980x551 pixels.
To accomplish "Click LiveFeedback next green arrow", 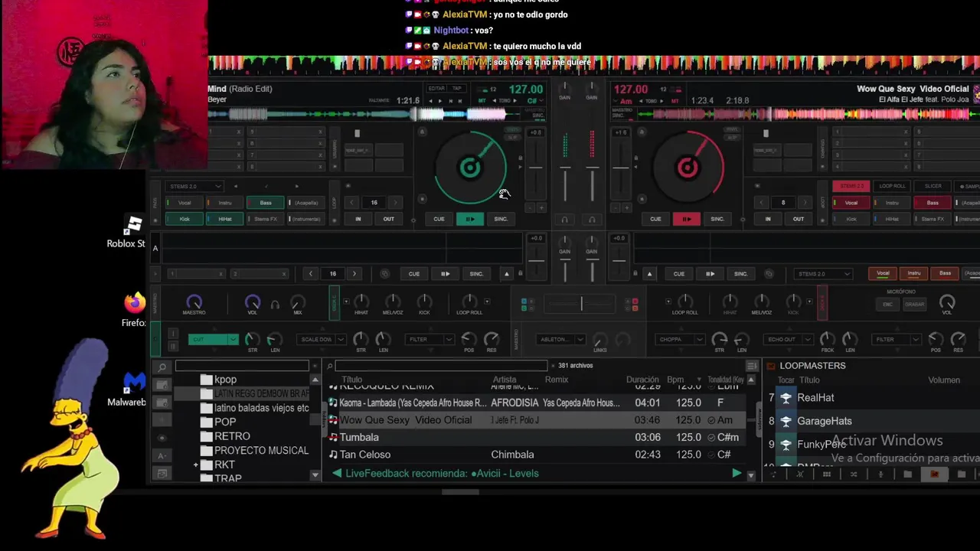I will tap(737, 474).
